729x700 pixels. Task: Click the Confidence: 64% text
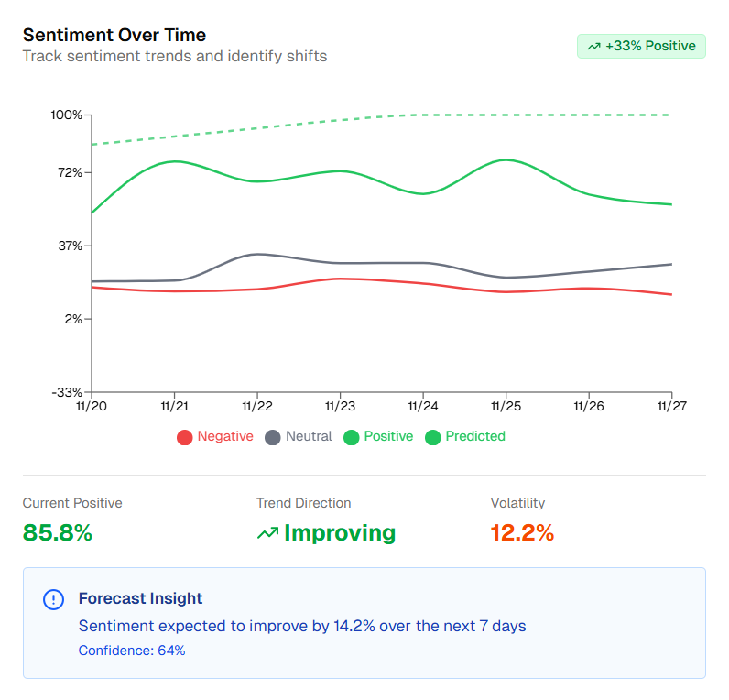[x=132, y=651]
